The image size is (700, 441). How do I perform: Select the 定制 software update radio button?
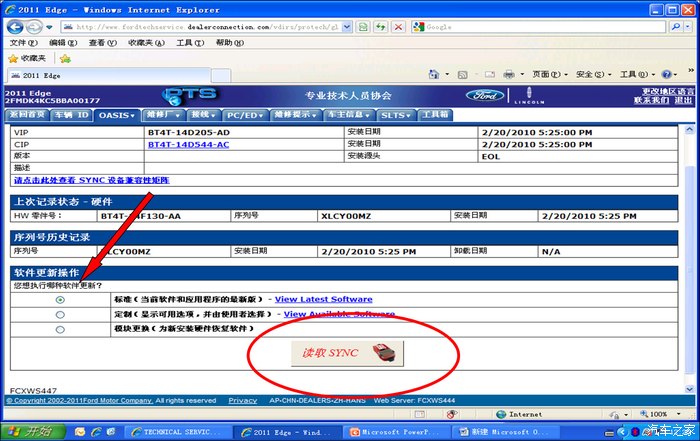pyautogui.click(x=60, y=315)
